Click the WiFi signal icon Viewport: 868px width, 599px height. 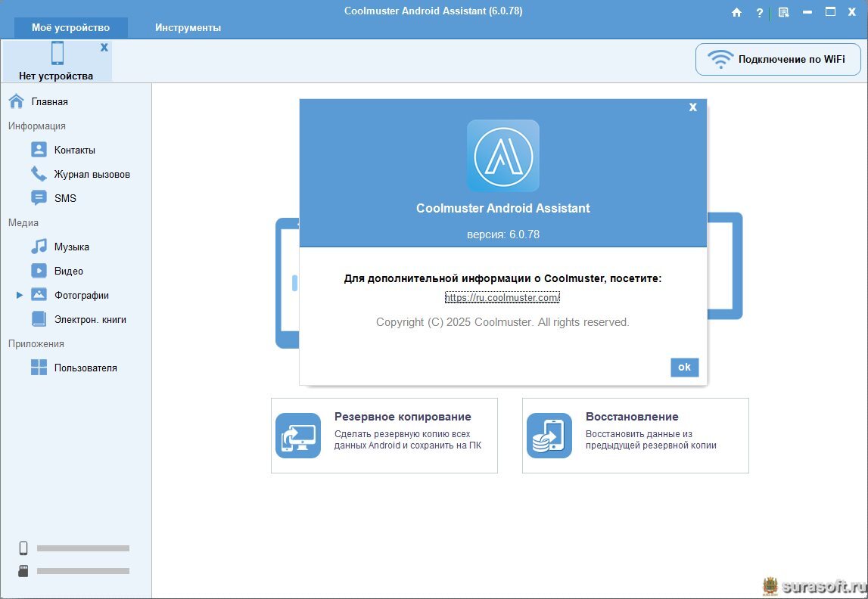coord(720,59)
